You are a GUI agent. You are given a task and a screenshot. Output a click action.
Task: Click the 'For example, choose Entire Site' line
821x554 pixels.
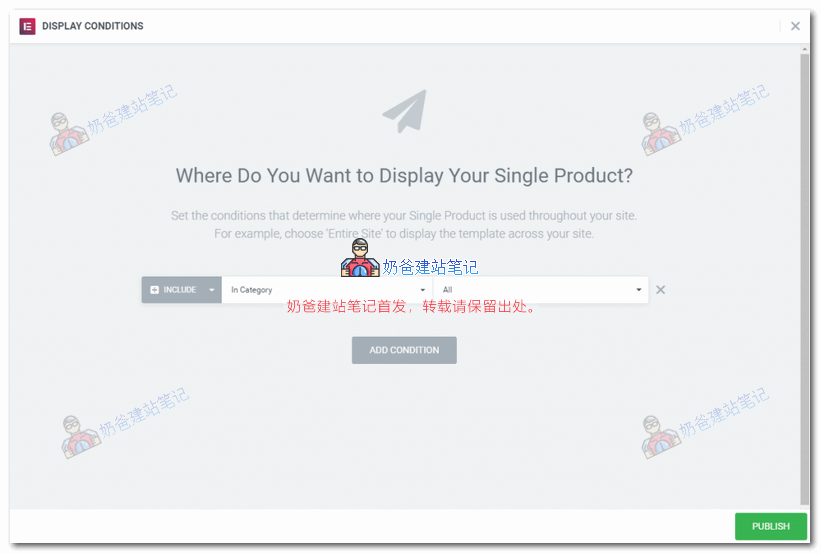(404, 234)
